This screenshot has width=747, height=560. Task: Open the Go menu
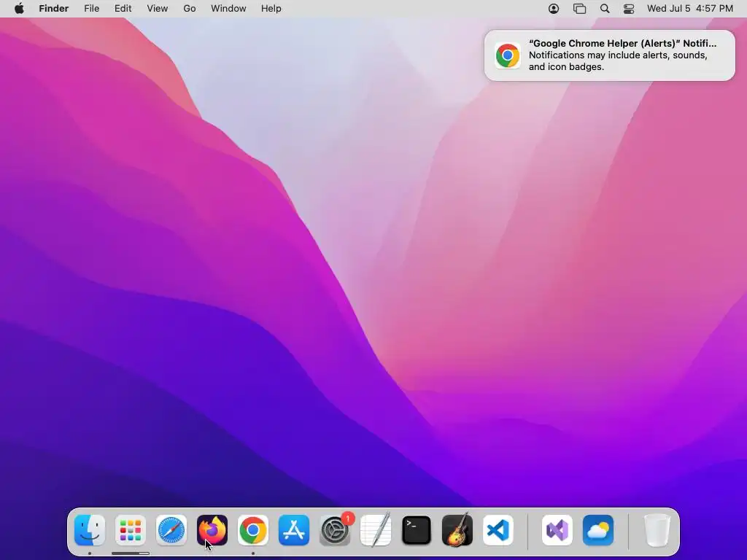pyautogui.click(x=190, y=9)
